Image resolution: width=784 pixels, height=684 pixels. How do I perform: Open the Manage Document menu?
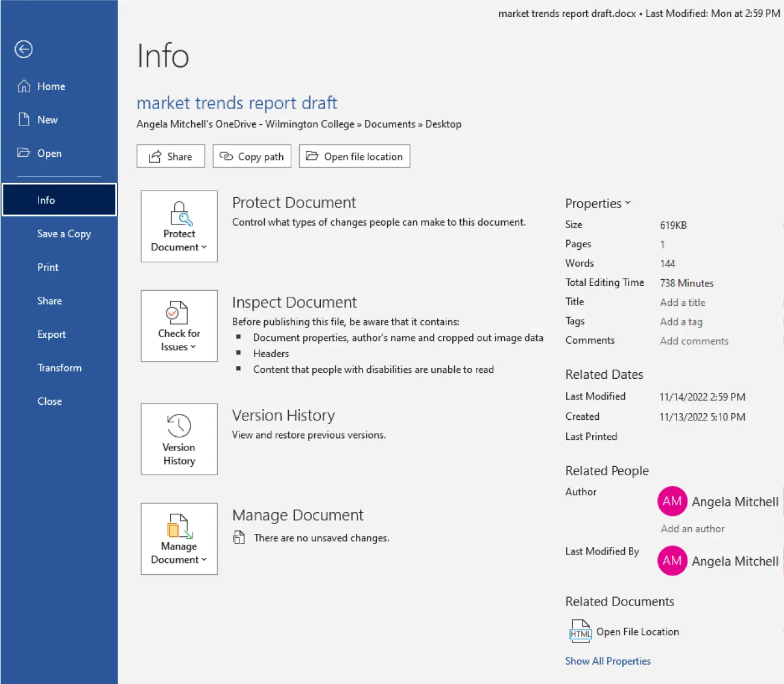point(179,539)
